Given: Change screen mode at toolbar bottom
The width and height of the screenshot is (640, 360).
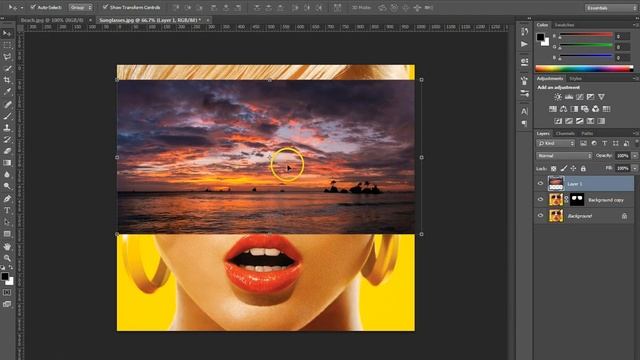Looking at the screenshot, I should point(7,304).
